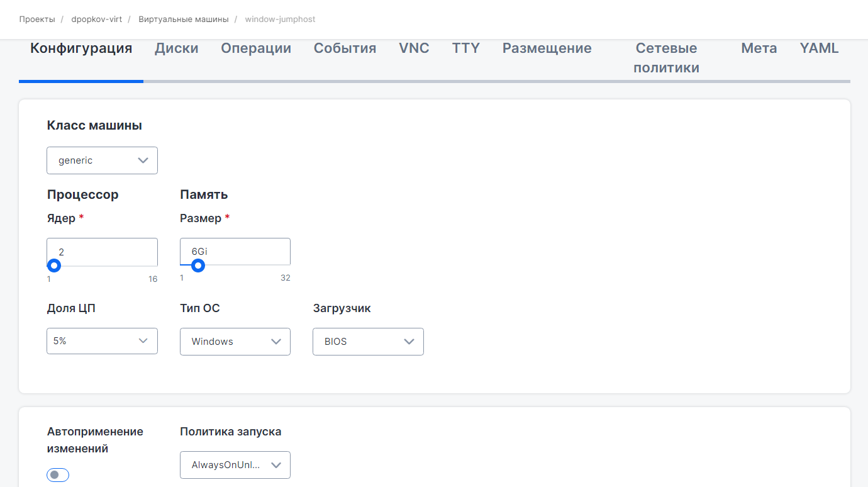Open the Диски tab
Screen dimensions: 868x487
click(x=176, y=48)
